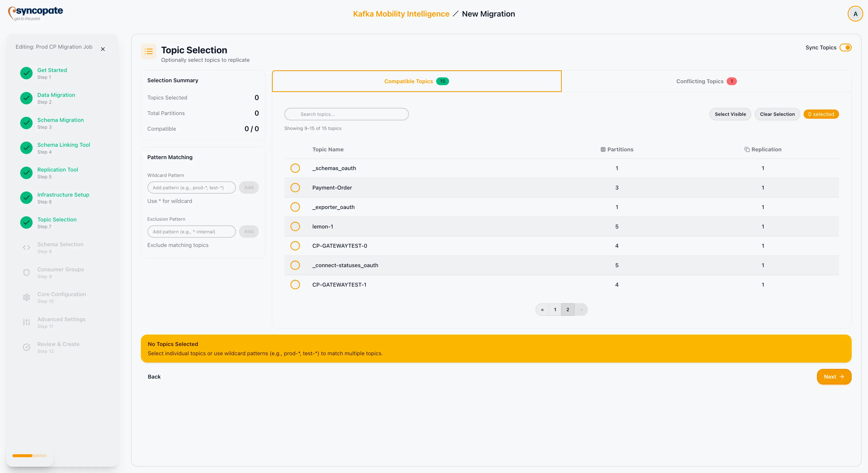Screen dimensions: 868x473
Task: Select the Payment-Order topic radio button
Action: 295,188
